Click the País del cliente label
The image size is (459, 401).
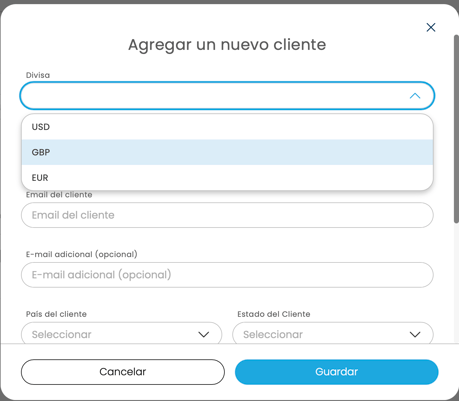coord(56,314)
